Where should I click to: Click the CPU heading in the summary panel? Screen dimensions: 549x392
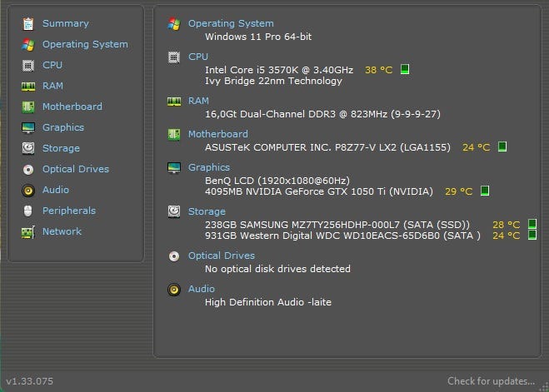pos(198,57)
